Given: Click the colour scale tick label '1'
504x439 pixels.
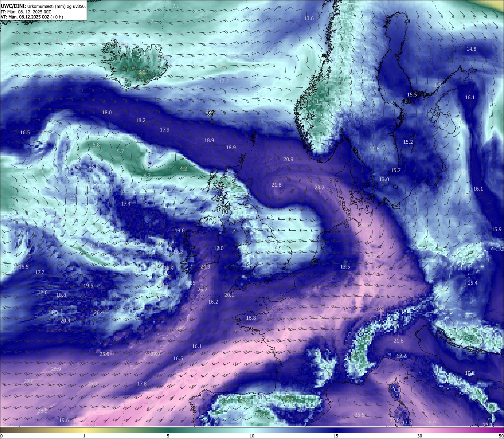Looking at the screenshot, I should (x=84, y=436).
